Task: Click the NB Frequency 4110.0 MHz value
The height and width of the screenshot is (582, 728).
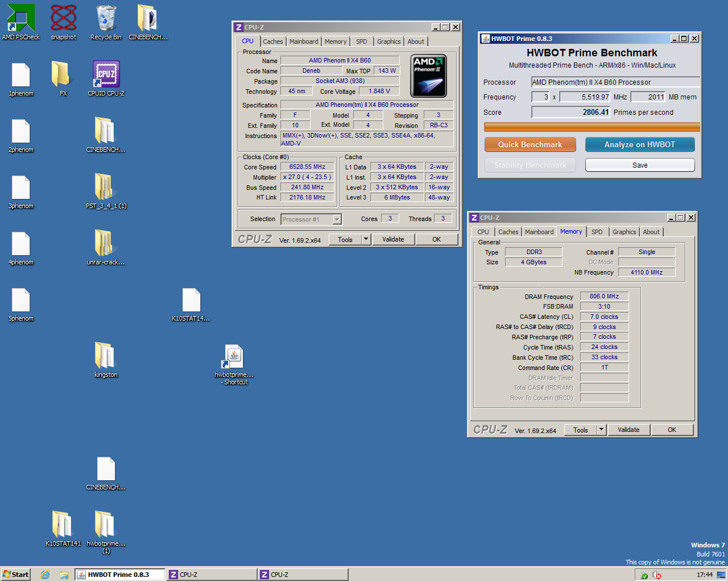Action: [646, 272]
